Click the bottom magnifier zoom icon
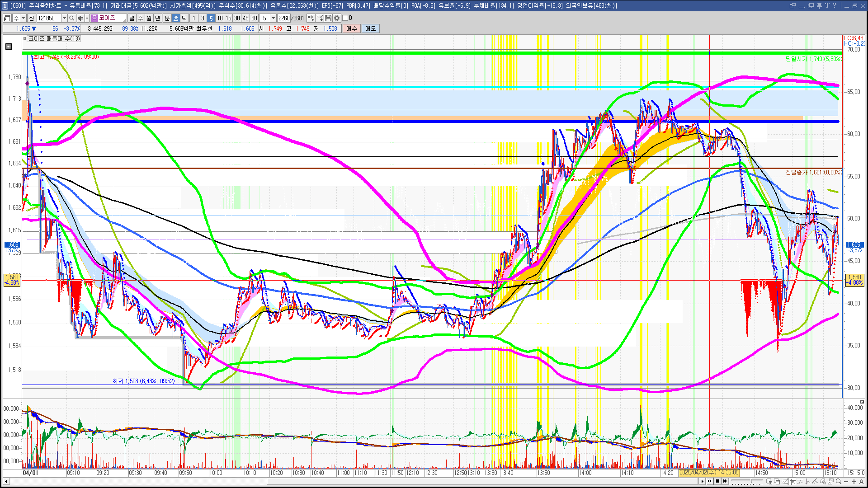Image resolution: width=868 pixels, height=488 pixels. click(x=839, y=482)
